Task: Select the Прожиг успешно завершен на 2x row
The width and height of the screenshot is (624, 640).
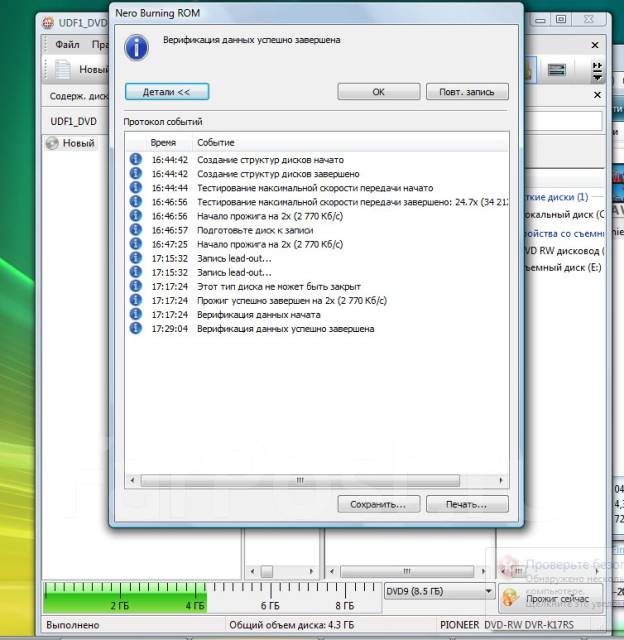Action: pos(317,300)
